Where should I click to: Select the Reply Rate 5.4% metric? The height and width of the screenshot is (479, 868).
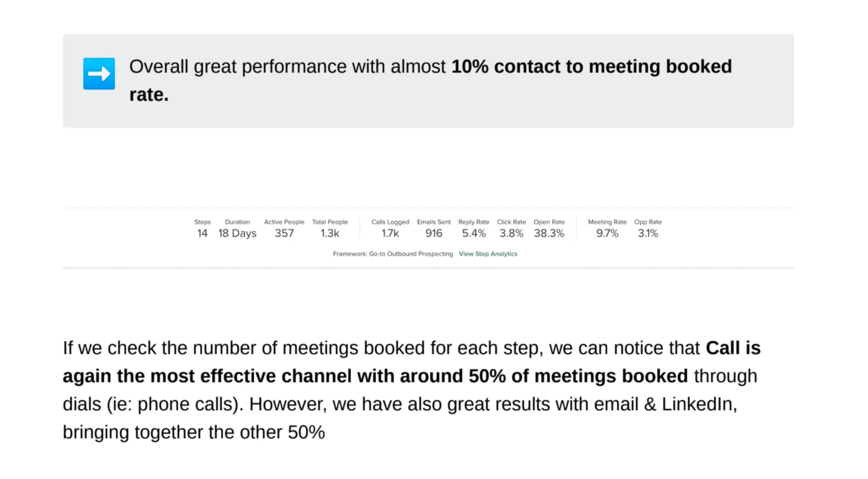point(473,228)
